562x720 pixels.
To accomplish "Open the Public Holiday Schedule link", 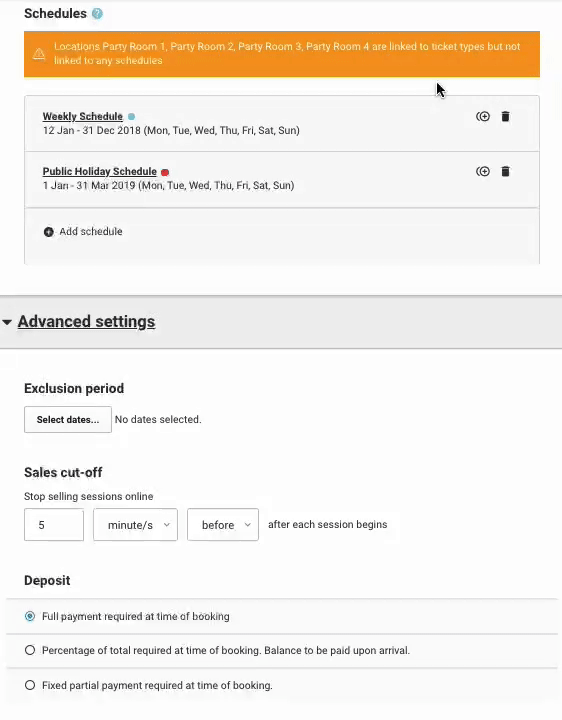I will [x=100, y=171].
